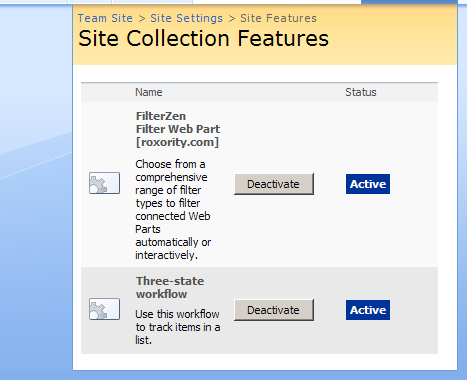Viewport: 467px width, 380px height.
Task: Go to Site Settings breadcrumb link
Action: point(186,18)
